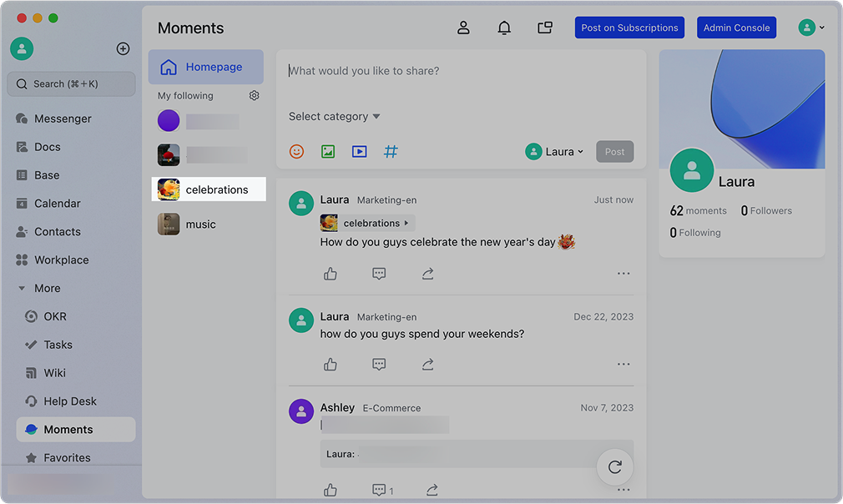Screen dimensions: 843x504
Task: Expand the Select category dropdown
Action: coord(334,117)
